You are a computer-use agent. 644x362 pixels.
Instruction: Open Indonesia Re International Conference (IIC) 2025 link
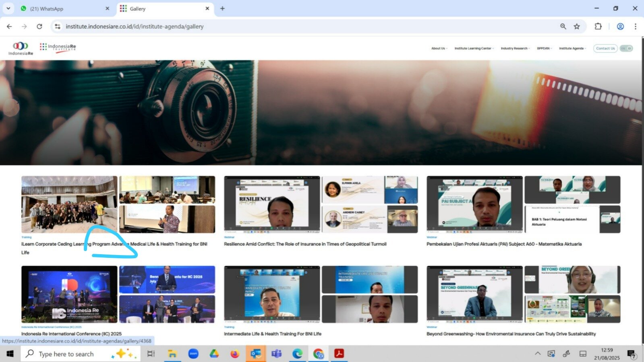tap(71, 334)
